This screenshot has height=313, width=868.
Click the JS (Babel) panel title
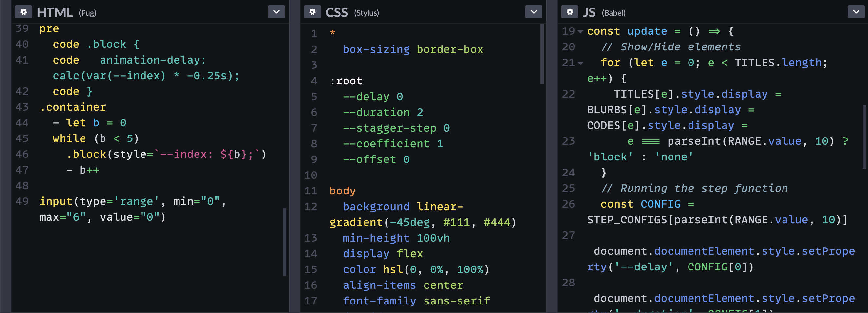[x=589, y=12]
